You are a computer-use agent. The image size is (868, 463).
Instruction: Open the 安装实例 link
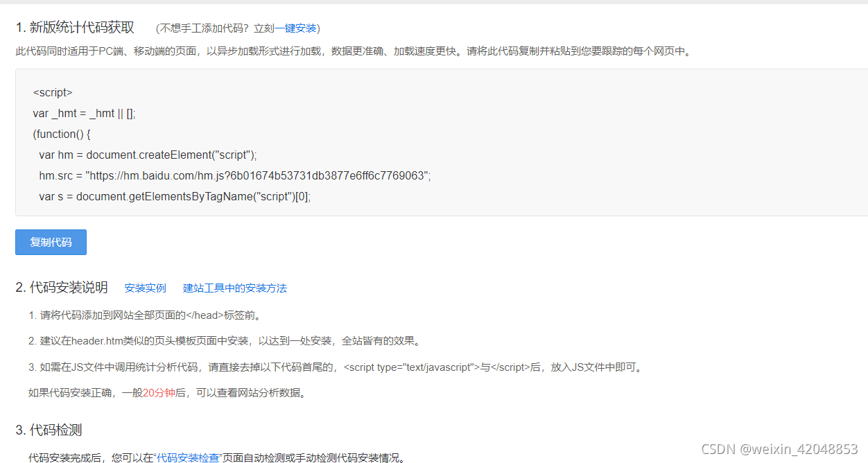(x=146, y=288)
